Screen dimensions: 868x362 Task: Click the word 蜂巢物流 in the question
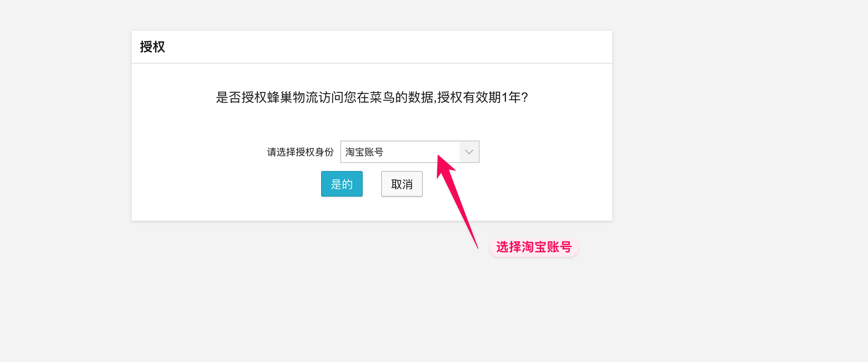[x=293, y=97]
